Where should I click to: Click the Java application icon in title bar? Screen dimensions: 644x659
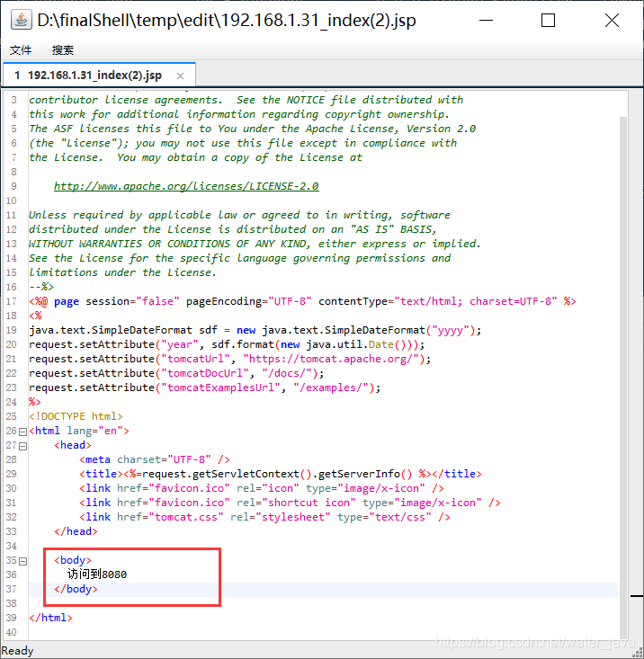point(21,20)
